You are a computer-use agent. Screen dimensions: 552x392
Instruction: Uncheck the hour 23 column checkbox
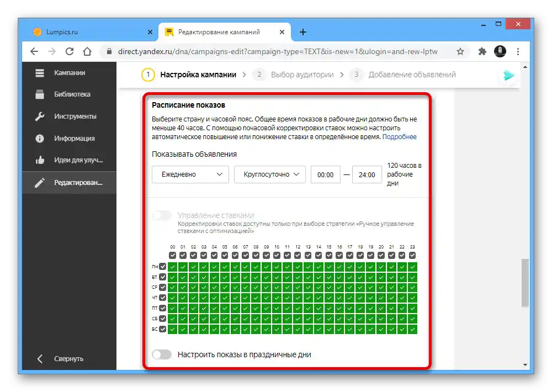coord(412,255)
